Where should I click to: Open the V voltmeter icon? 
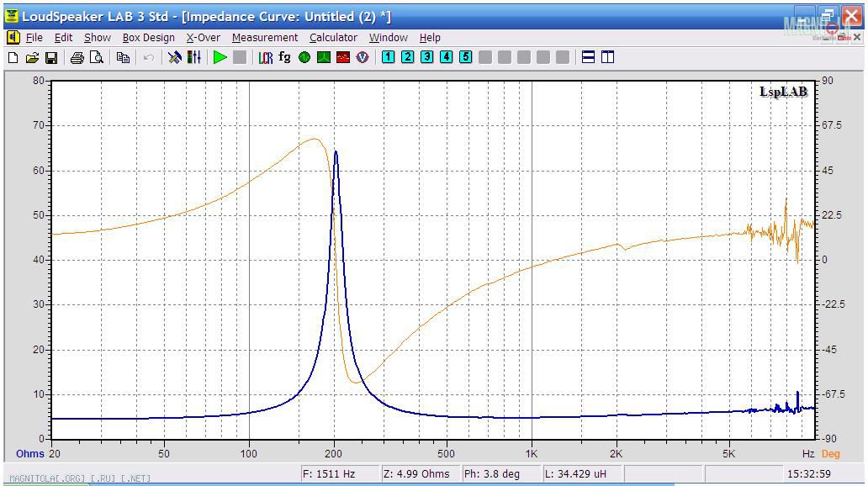[363, 57]
